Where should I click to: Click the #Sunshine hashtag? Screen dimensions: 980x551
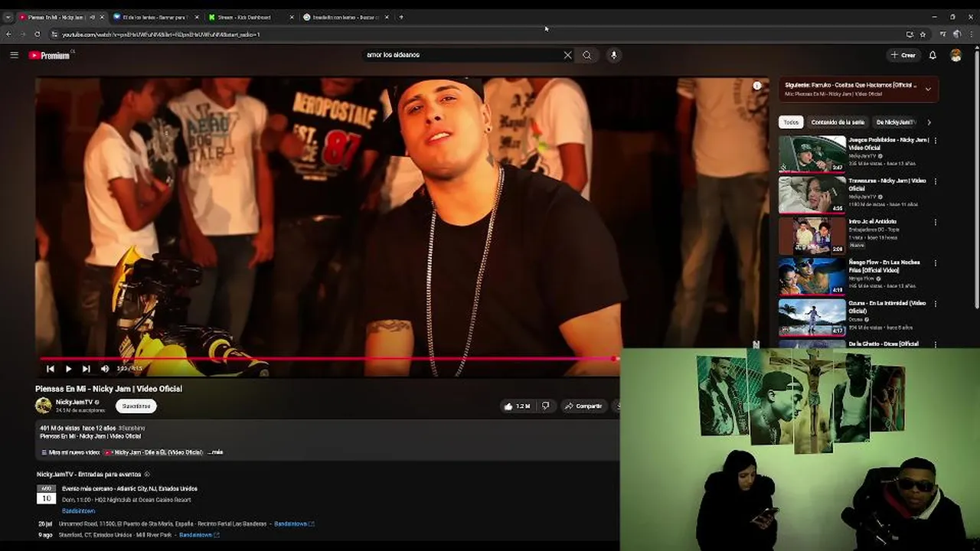pyautogui.click(x=132, y=428)
